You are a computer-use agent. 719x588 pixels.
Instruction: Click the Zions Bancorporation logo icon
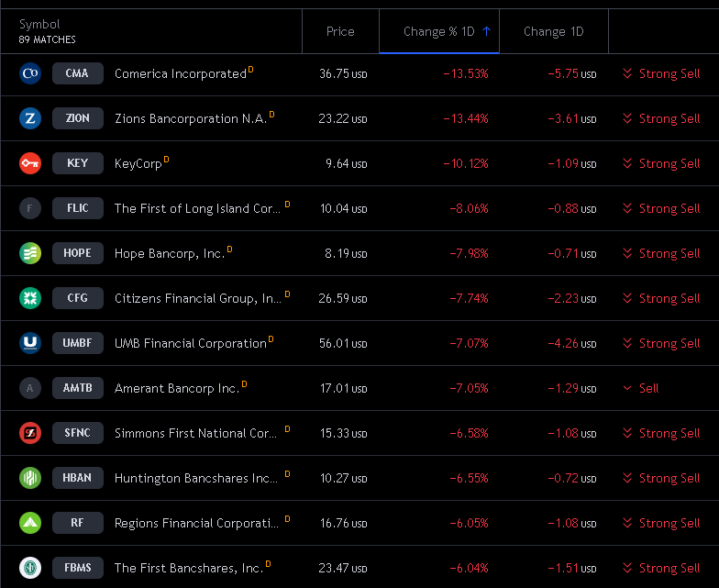tap(30, 118)
